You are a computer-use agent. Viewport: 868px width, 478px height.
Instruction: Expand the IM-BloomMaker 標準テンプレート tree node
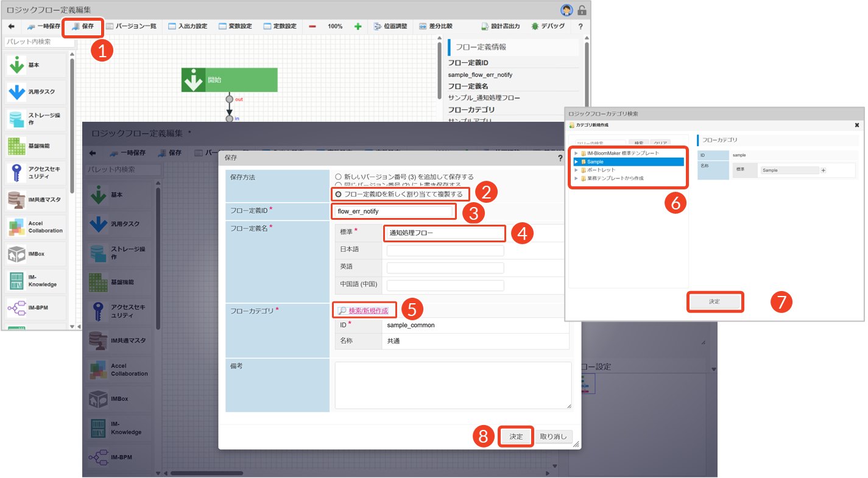pyautogui.click(x=576, y=153)
